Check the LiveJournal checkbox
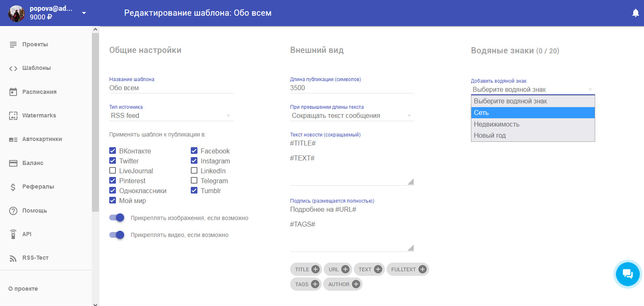 [x=113, y=171]
